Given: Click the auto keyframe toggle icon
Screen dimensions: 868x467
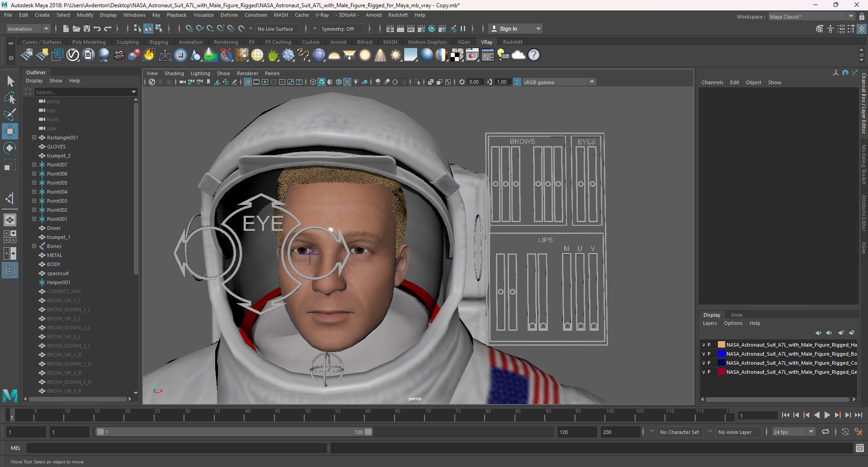Looking at the screenshot, I should (845, 432).
